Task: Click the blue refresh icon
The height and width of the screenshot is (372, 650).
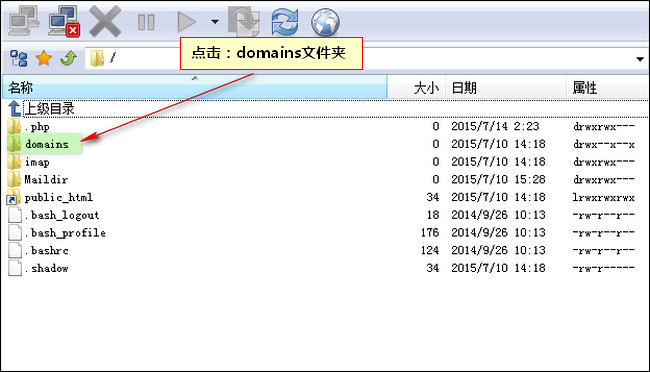Action: tap(285, 22)
